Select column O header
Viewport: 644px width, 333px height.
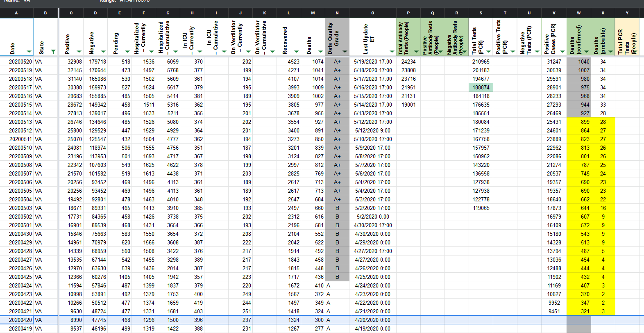coord(372,13)
